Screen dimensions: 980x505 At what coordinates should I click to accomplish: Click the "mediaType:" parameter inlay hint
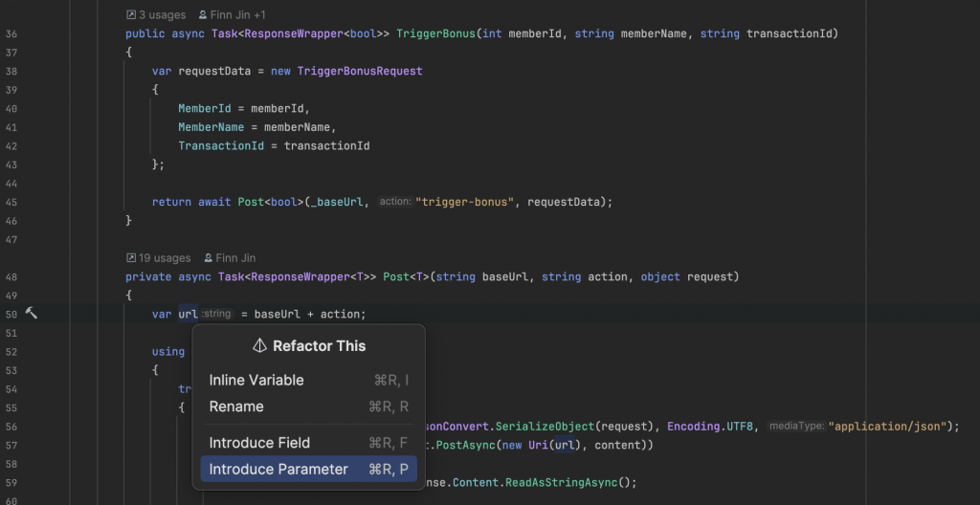coord(796,426)
